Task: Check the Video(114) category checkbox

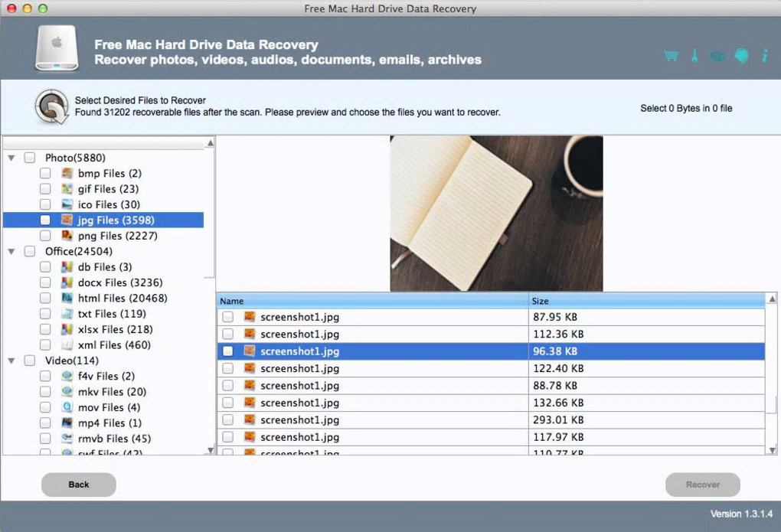Action: click(30, 361)
